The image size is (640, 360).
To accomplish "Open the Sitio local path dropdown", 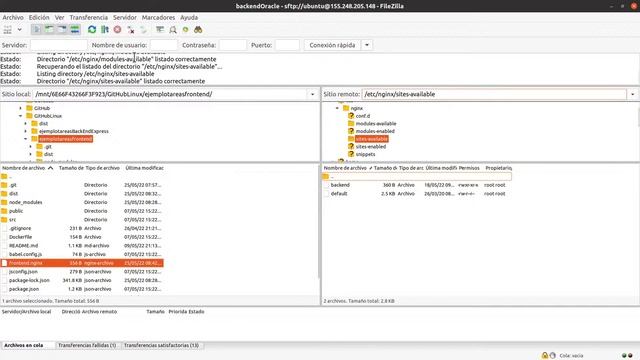I will 313,94.
